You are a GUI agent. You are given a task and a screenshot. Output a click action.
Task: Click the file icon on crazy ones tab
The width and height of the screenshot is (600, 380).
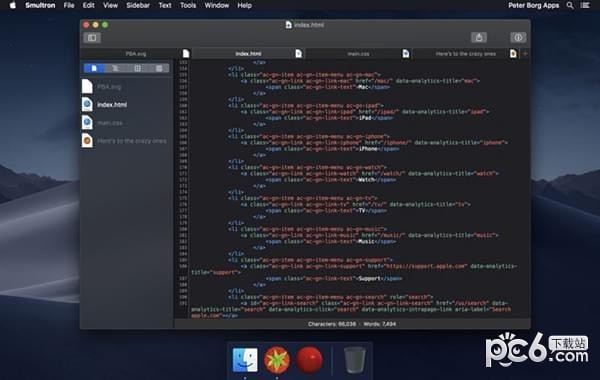513,54
